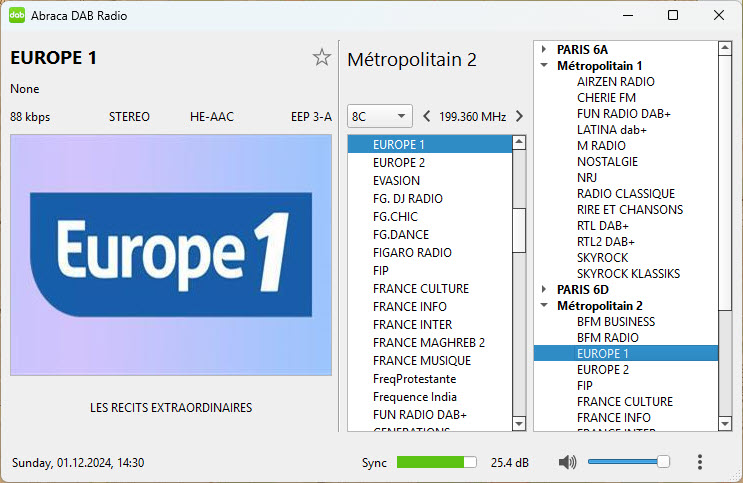Select EVASION in service list
The height and width of the screenshot is (483, 743).
(x=430, y=181)
